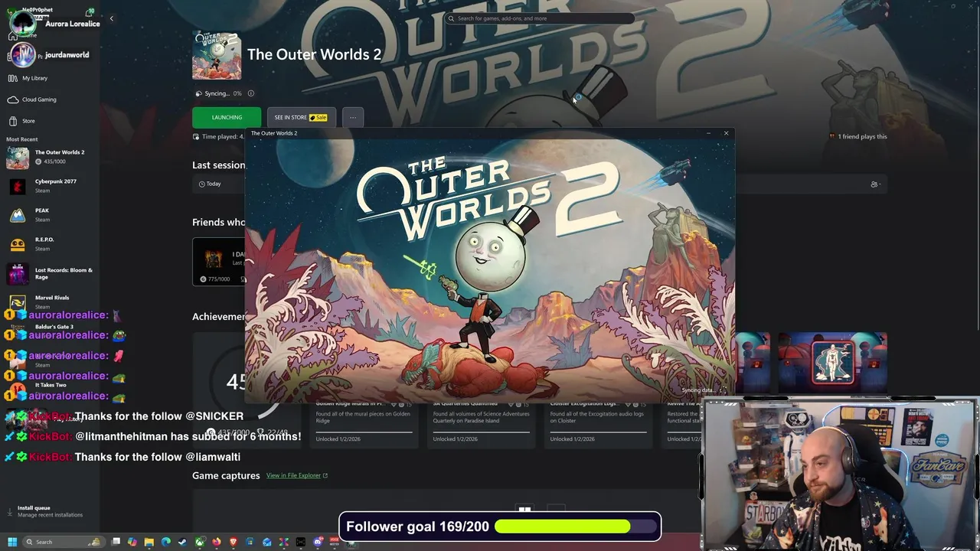Collapse the sidebar with the back chevron

(x=111, y=18)
